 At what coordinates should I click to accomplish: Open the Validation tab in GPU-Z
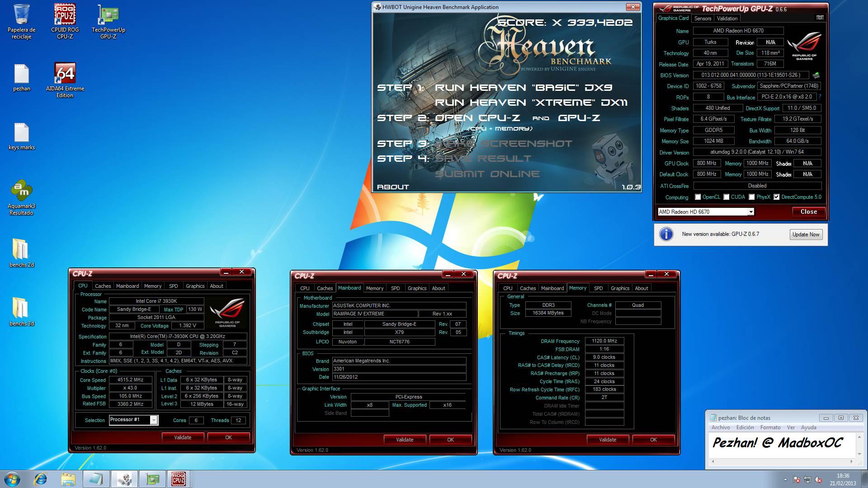coord(727,19)
